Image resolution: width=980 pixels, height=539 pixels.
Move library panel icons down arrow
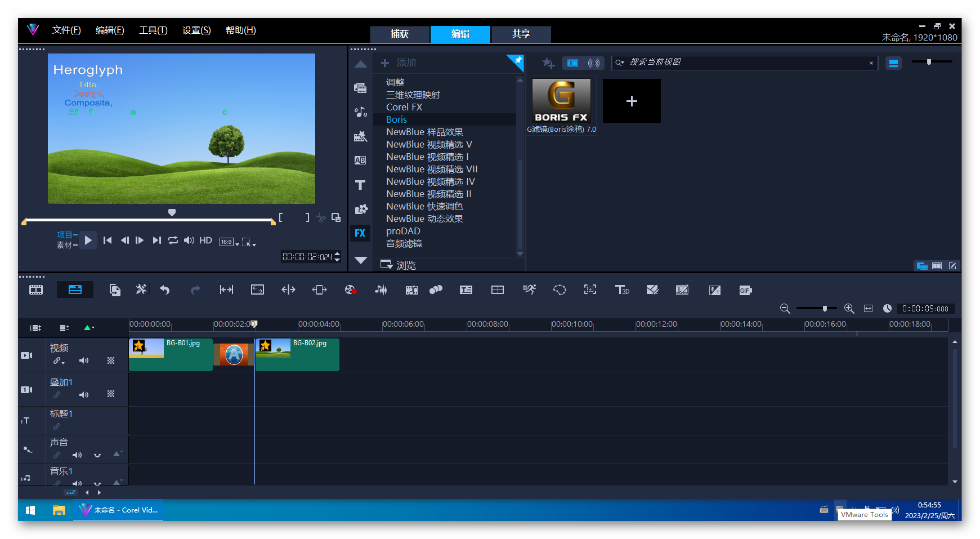point(361,260)
